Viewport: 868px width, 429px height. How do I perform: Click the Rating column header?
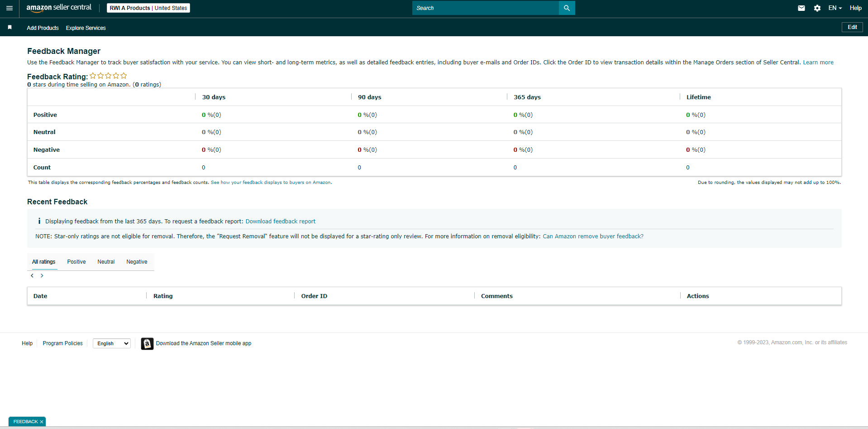tap(163, 296)
